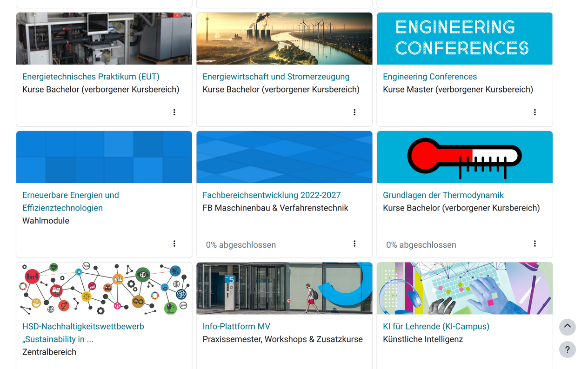The image size is (588, 369).
Task: Open the help question mark button
Action: (x=567, y=349)
